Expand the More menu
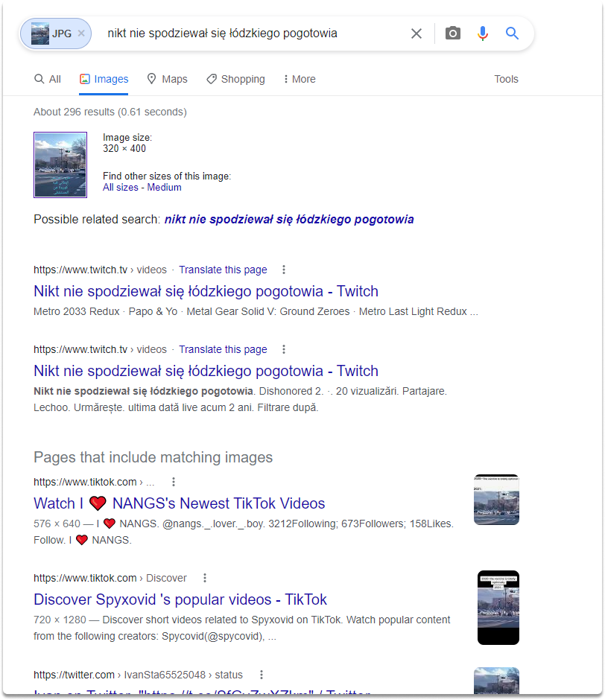The image size is (605, 700). (300, 79)
